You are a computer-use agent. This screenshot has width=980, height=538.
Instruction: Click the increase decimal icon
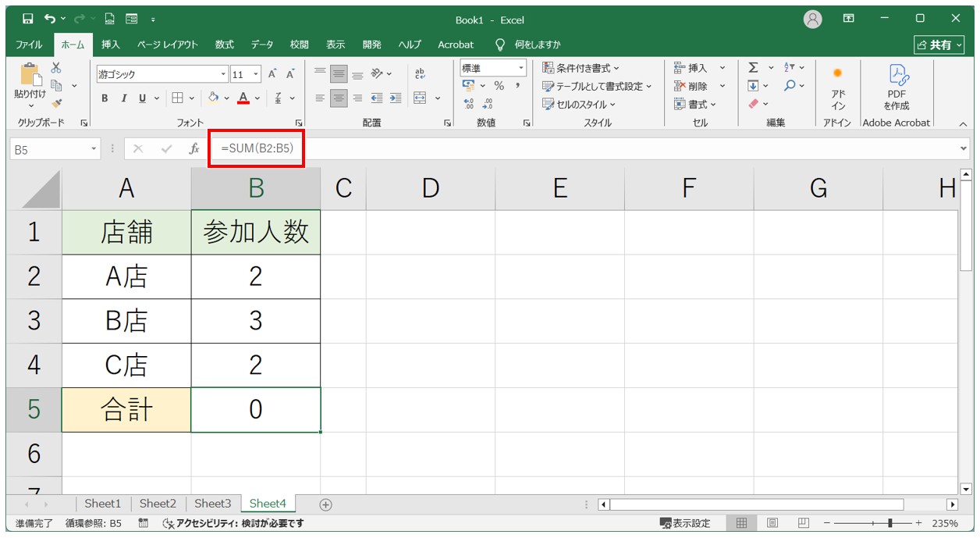pyautogui.click(x=469, y=103)
